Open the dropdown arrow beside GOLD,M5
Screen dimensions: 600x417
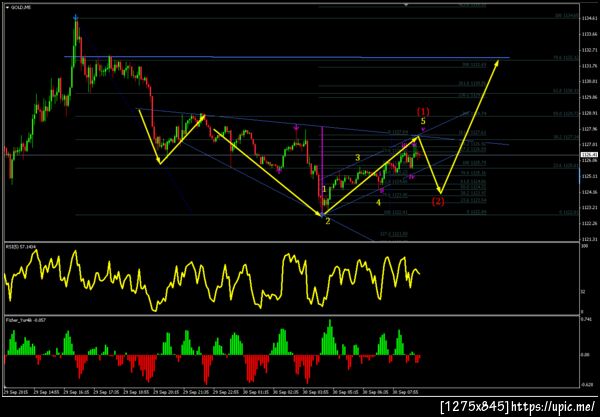[7, 7]
